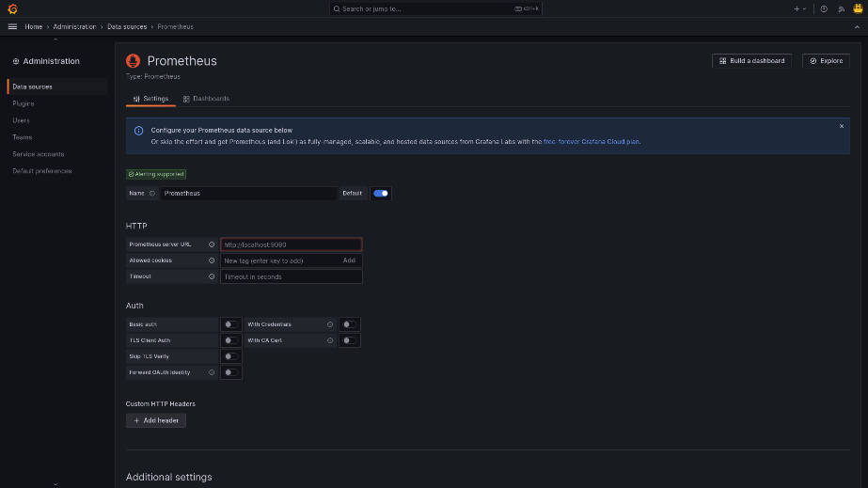Go to Administration breadcrumb
Screen dimensions: 868x488
[x=74, y=26]
